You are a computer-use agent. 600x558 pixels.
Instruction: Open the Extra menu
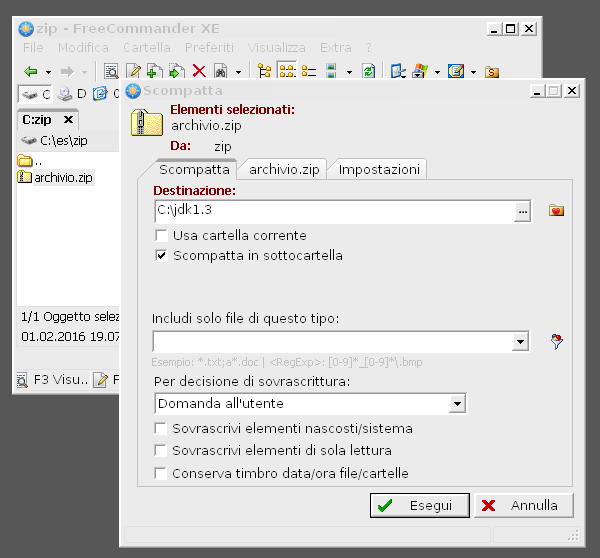point(336,48)
